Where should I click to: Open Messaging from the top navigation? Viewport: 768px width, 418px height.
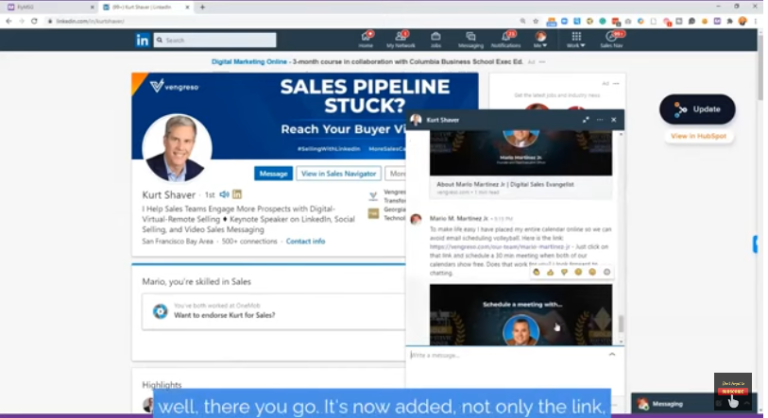(471, 40)
